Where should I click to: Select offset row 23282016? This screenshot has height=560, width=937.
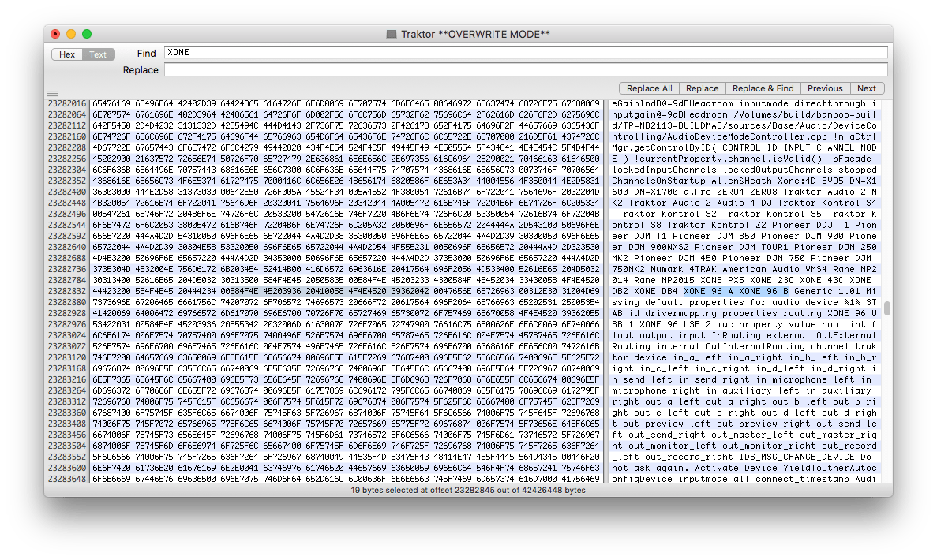[x=67, y=104]
